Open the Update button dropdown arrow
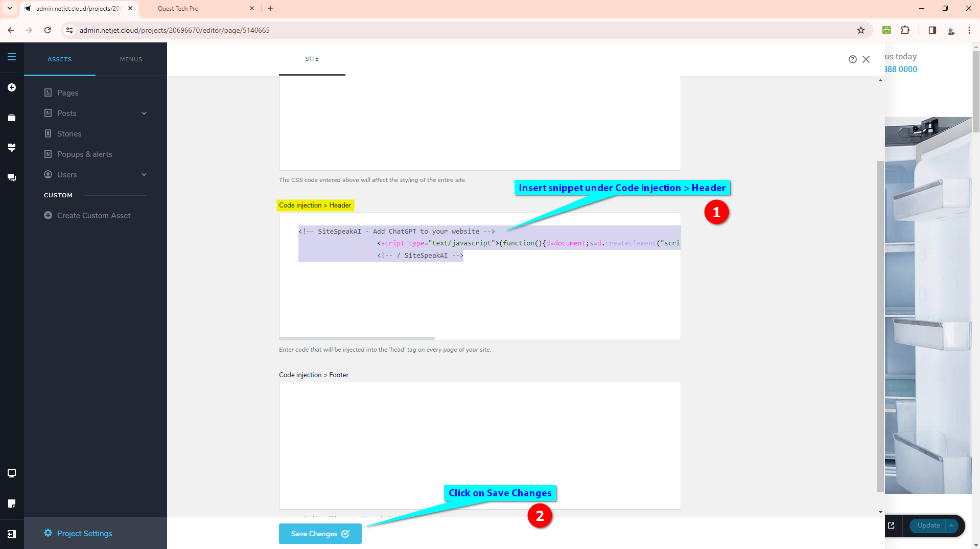 [x=951, y=525]
